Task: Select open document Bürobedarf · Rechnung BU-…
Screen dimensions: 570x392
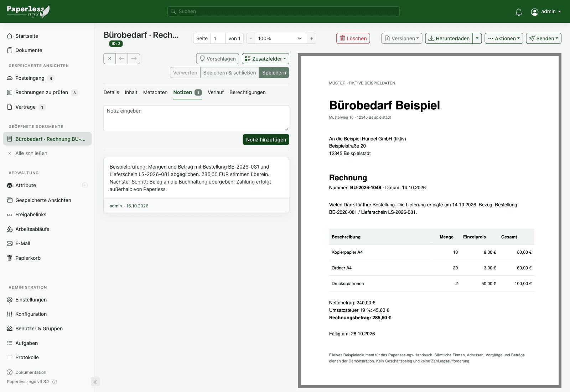Action: click(x=47, y=139)
